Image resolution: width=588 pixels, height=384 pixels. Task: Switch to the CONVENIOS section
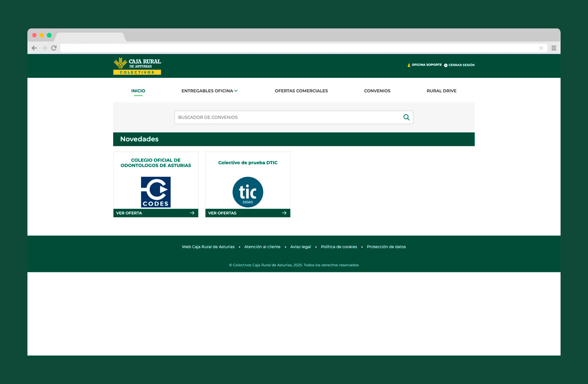pos(377,91)
